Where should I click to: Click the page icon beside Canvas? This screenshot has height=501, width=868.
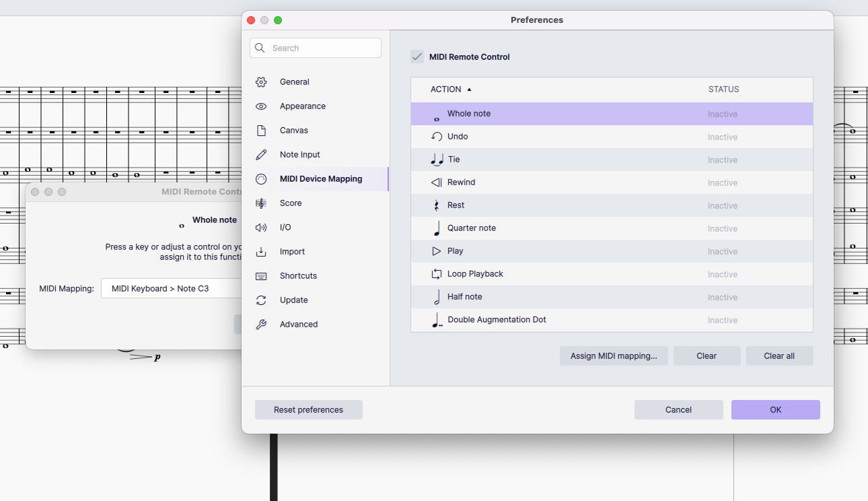261,131
